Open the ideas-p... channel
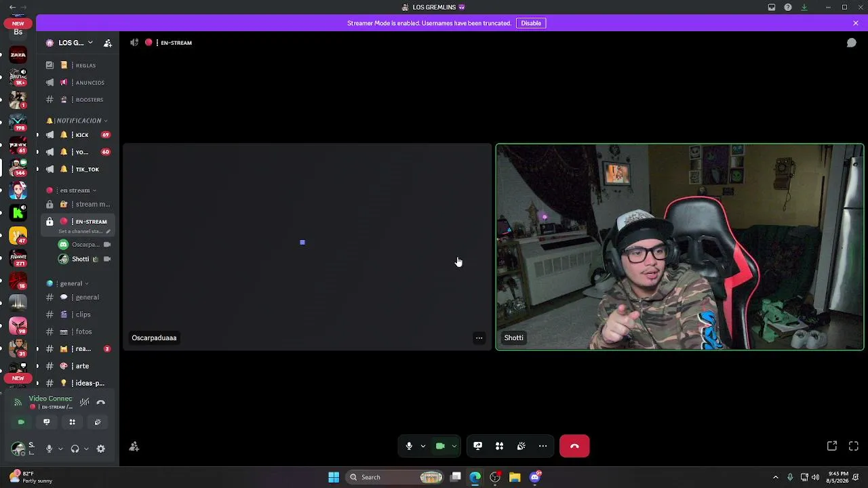Image resolution: width=868 pixels, height=488 pixels. point(77,383)
